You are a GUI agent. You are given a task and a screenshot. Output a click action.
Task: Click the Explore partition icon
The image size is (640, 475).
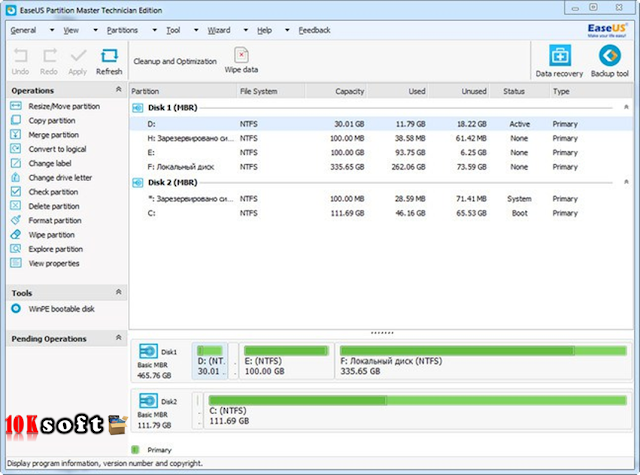pos(16,249)
